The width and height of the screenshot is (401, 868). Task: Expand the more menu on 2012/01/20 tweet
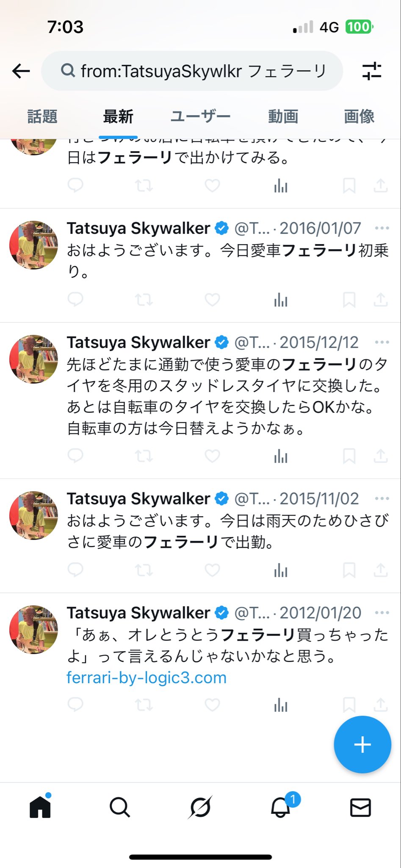382,613
